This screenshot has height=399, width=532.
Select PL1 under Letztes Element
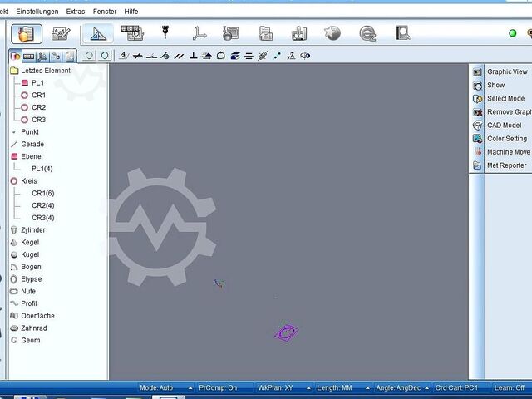pos(37,83)
